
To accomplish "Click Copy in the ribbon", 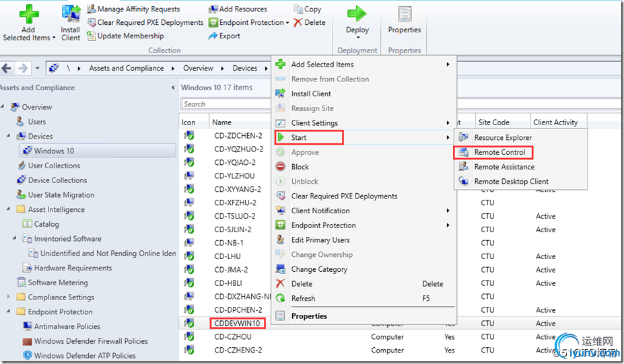I will click(x=307, y=9).
